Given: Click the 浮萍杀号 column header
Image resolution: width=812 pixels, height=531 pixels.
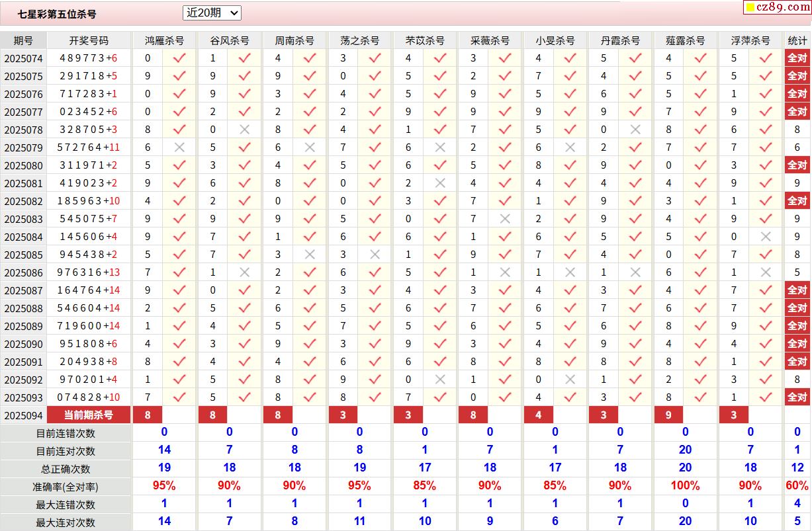Looking at the screenshot, I should pyautogui.click(x=750, y=40).
